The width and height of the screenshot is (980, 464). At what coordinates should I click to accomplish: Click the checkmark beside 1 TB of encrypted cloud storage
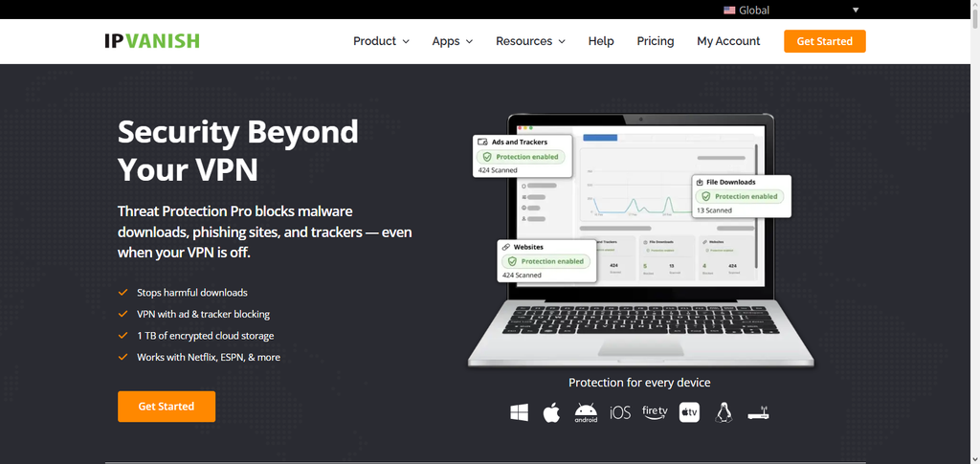(x=122, y=336)
